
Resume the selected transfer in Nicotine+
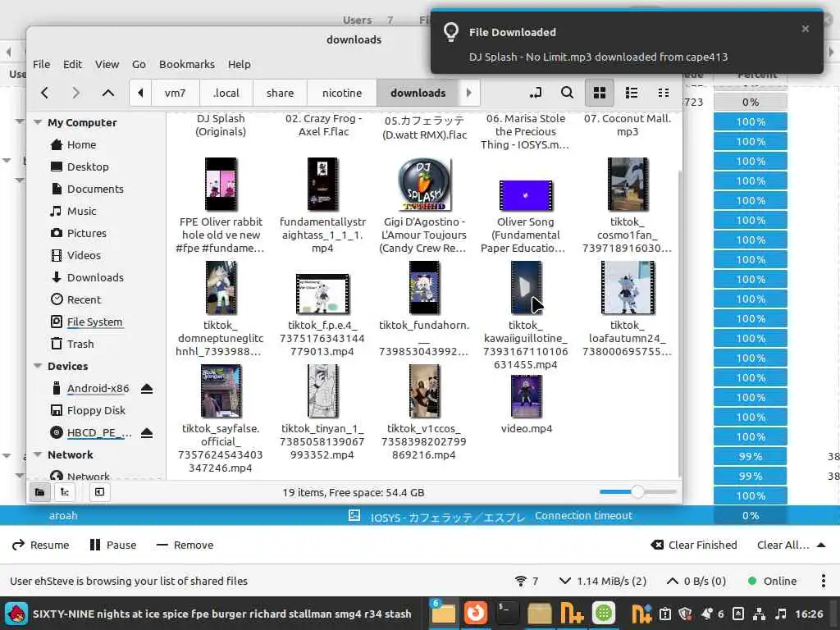click(x=41, y=545)
